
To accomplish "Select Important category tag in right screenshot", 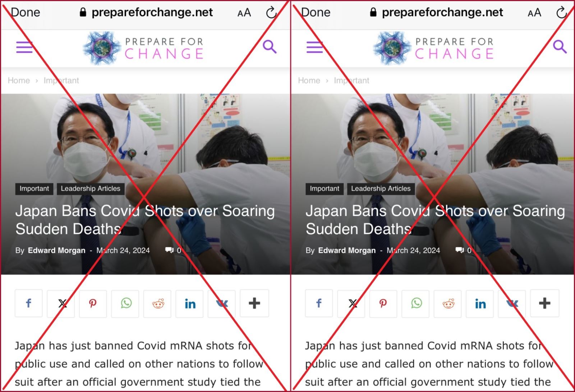I will [x=325, y=189].
